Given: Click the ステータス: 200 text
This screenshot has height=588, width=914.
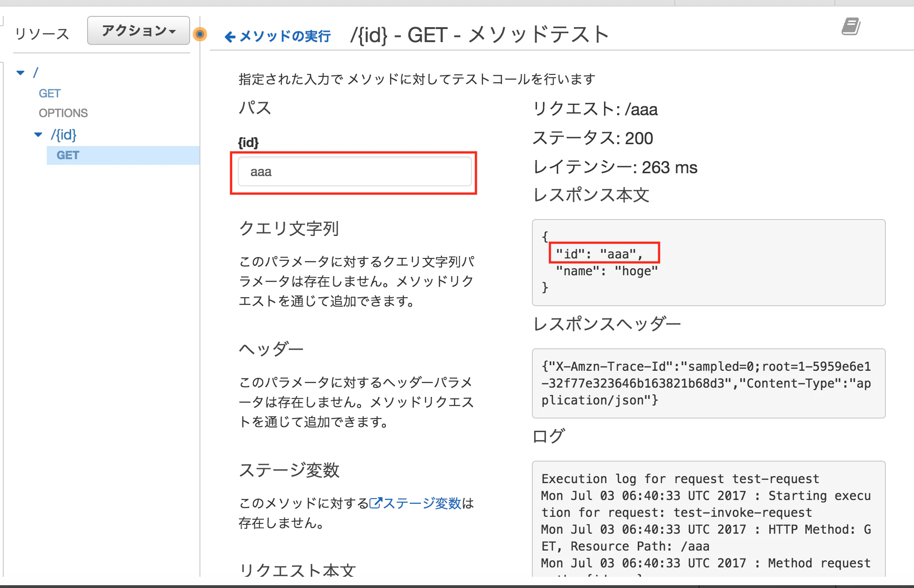Looking at the screenshot, I should (x=593, y=138).
